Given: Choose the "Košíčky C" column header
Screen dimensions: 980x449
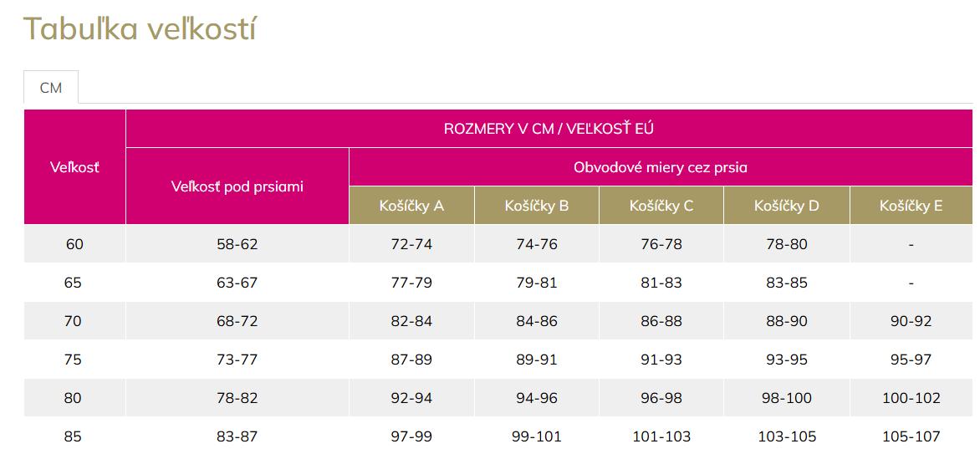Looking at the screenshot, I should 661,206.
